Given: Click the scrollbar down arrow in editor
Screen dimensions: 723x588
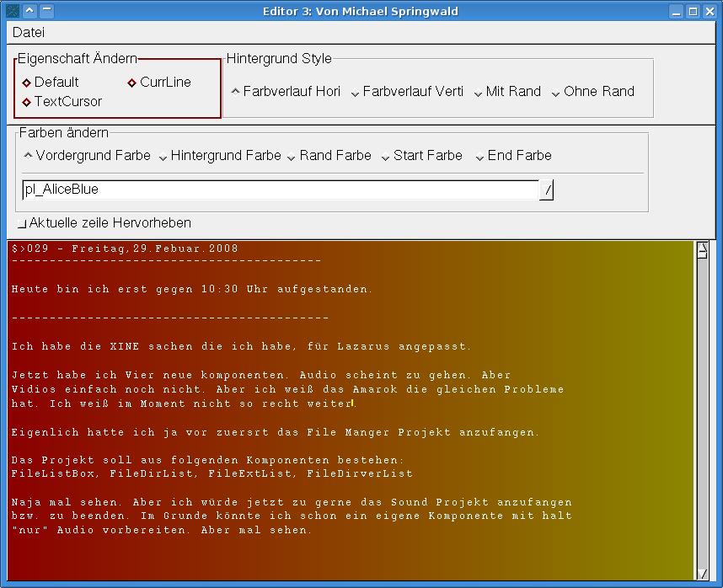Looking at the screenshot, I should pyautogui.click(x=703, y=574).
